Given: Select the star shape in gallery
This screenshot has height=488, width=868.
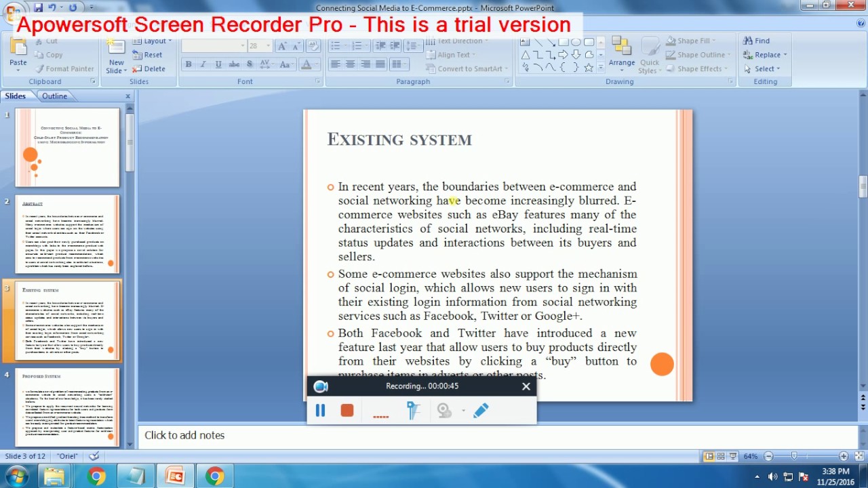Looking at the screenshot, I should [589, 67].
